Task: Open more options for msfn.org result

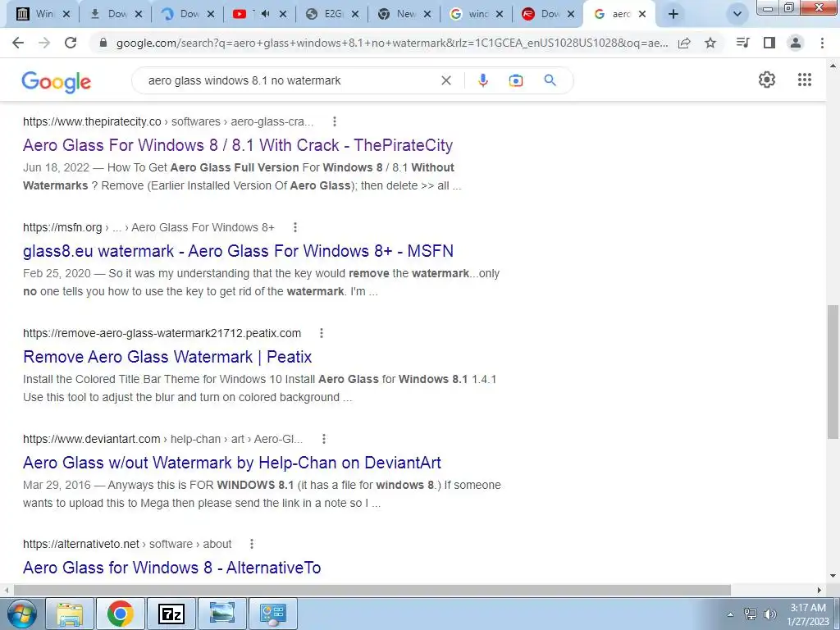Action: coord(294,227)
